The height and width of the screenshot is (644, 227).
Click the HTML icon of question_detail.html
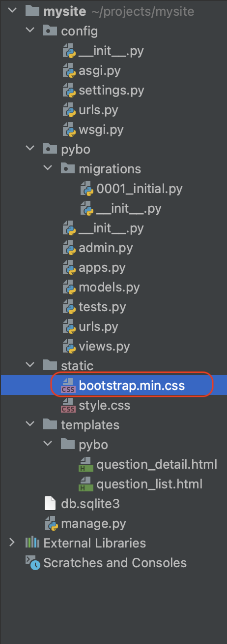click(x=85, y=464)
